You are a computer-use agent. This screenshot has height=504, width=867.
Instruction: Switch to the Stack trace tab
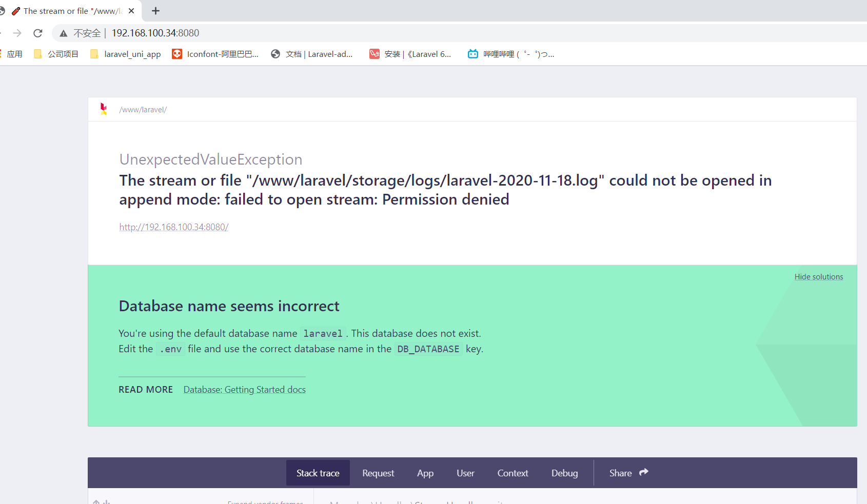tap(318, 473)
